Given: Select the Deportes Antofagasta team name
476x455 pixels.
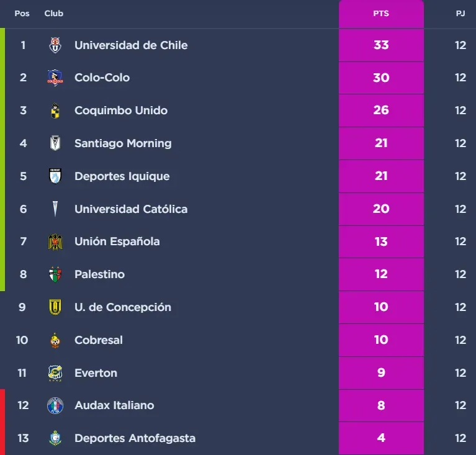Looking at the screenshot, I should pos(135,438).
